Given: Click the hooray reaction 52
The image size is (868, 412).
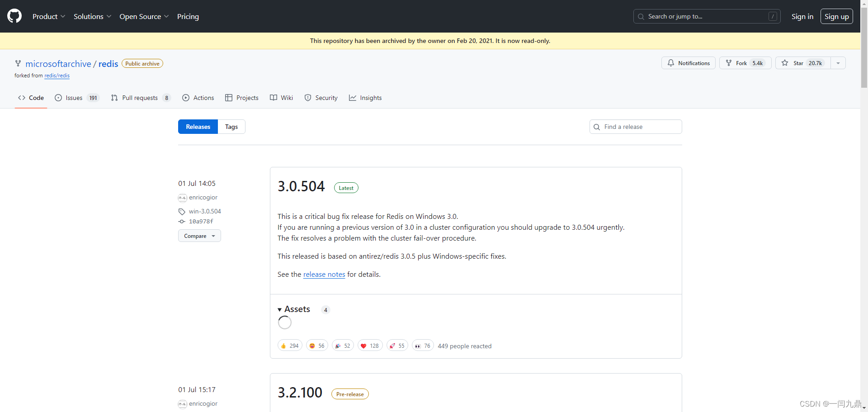Looking at the screenshot, I should click(343, 346).
